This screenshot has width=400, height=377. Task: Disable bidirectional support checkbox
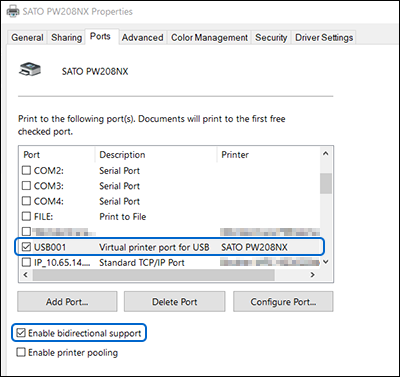click(21, 333)
